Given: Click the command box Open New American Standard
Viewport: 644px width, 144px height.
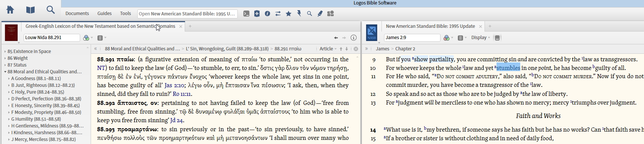Looking at the screenshot, I should [187, 14].
